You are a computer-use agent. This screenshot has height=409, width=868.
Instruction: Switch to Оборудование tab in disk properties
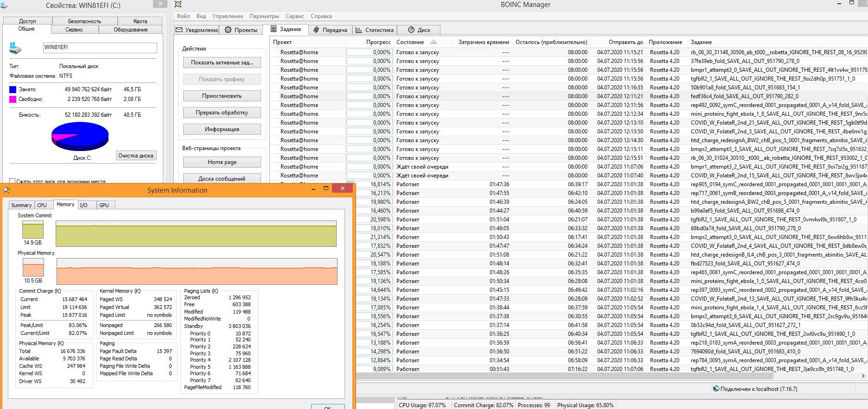click(x=131, y=30)
